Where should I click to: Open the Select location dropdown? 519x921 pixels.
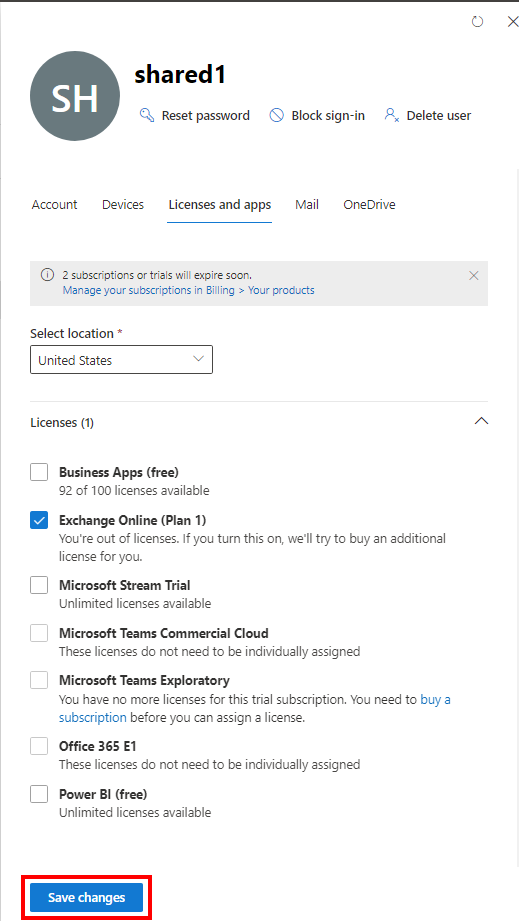(x=122, y=360)
